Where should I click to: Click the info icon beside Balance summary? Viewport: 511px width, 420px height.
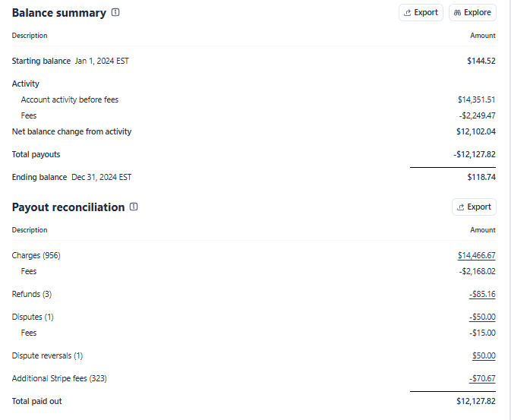tap(115, 13)
